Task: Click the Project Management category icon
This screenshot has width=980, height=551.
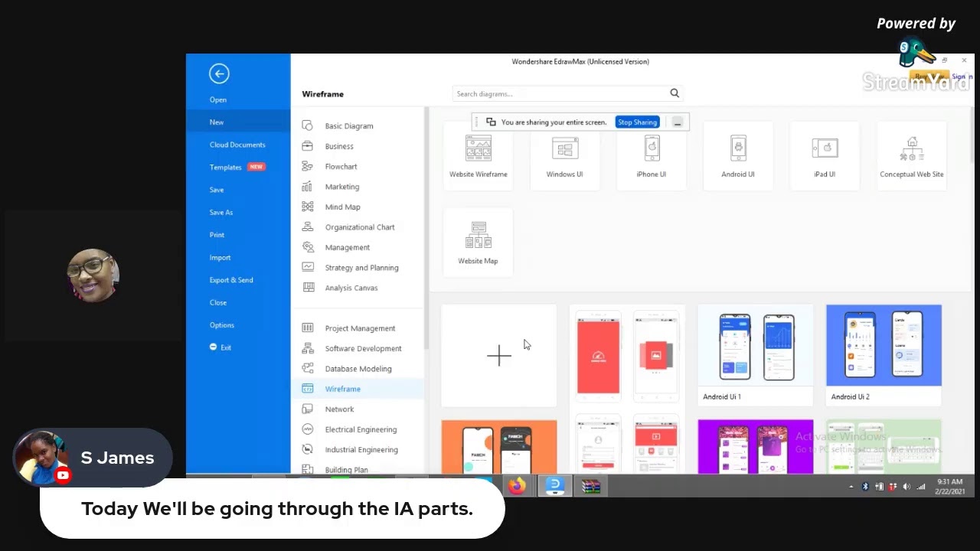Action: (x=308, y=328)
